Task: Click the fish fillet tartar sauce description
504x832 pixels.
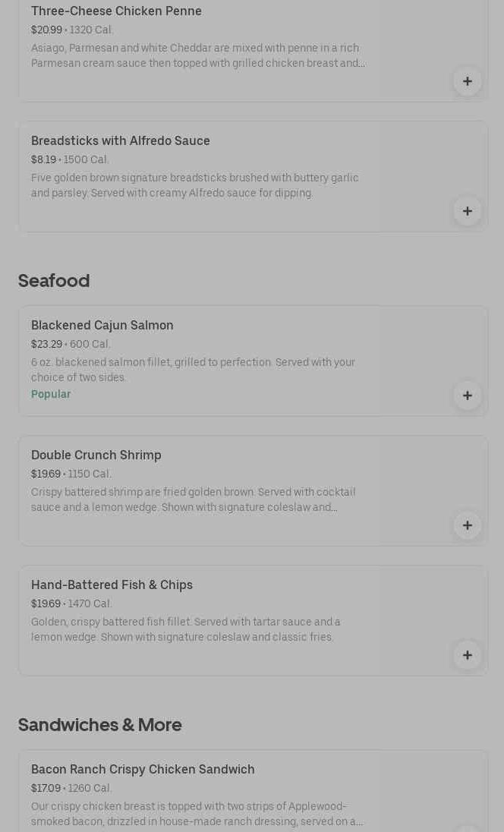Action: pyautogui.click(x=186, y=629)
